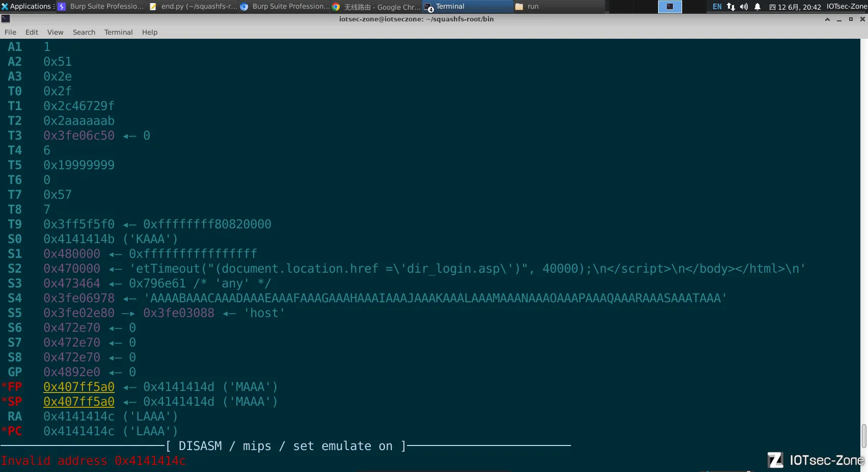Open the EN keyboard layout indicator
Viewport: 868px width, 472px height.
[717, 7]
